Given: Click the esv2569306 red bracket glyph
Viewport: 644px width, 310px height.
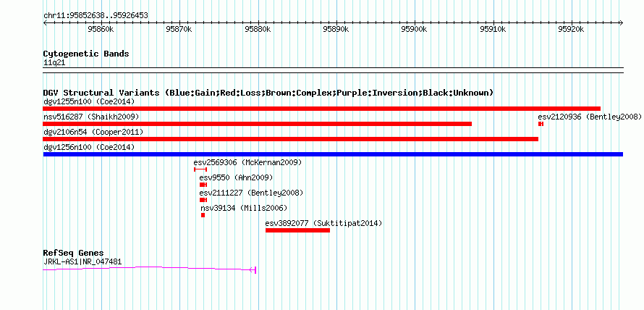Looking at the screenshot, I should click(x=200, y=169).
